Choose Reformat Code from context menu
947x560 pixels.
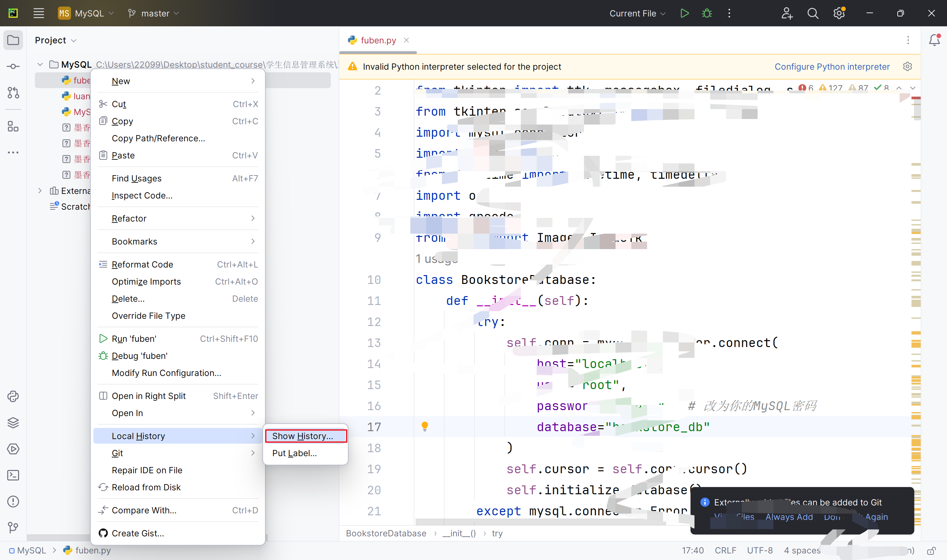[x=142, y=264]
